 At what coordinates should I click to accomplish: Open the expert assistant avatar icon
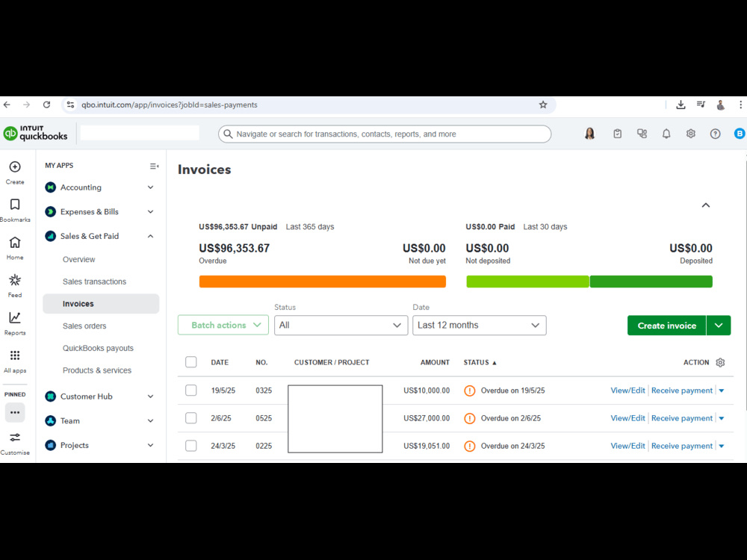(x=590, y=134)
